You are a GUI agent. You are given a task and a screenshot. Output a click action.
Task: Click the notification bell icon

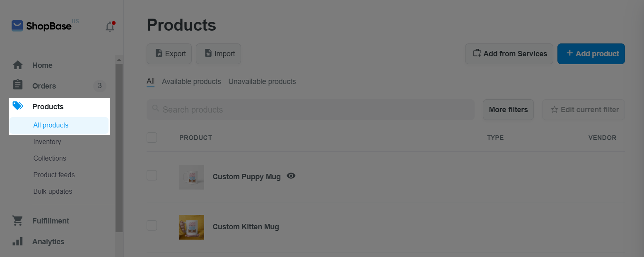point(110,27)
